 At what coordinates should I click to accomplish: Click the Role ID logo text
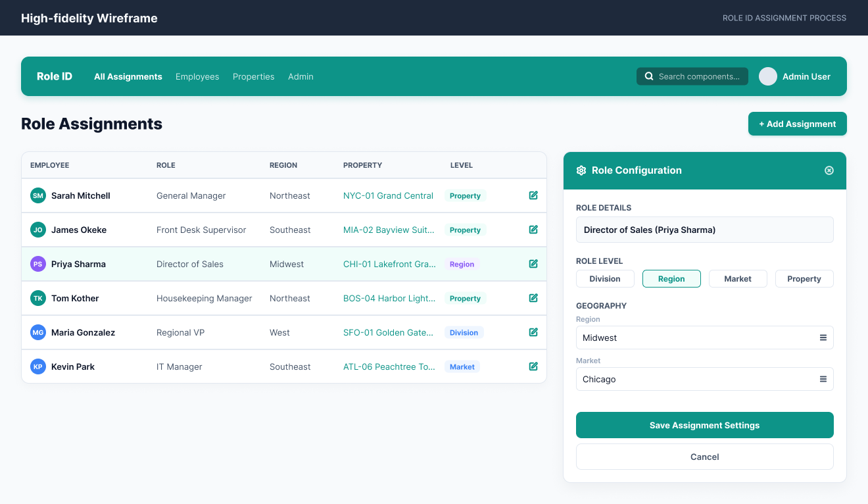pyautogui.click(x=55, y=76)
